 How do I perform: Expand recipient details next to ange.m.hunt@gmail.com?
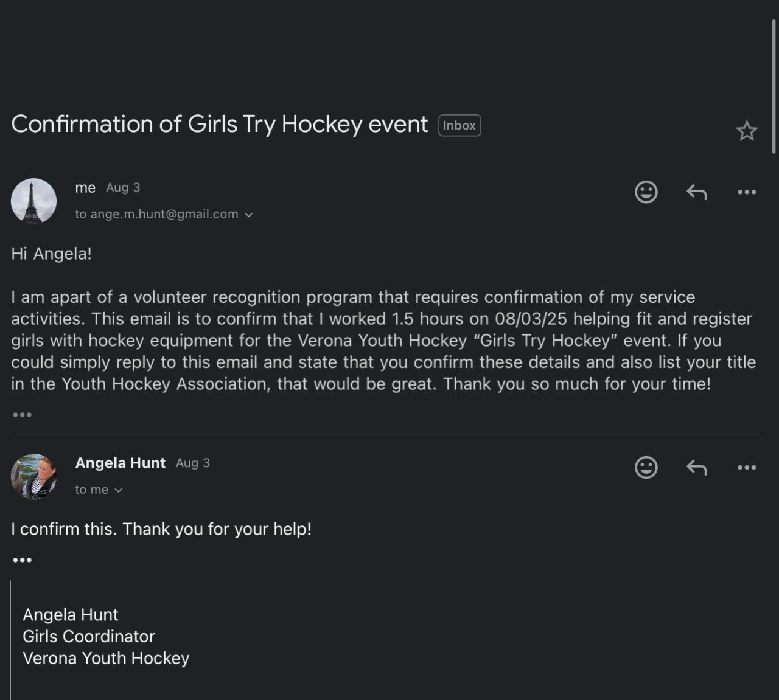pyautogui.click(x=248, y=215)
